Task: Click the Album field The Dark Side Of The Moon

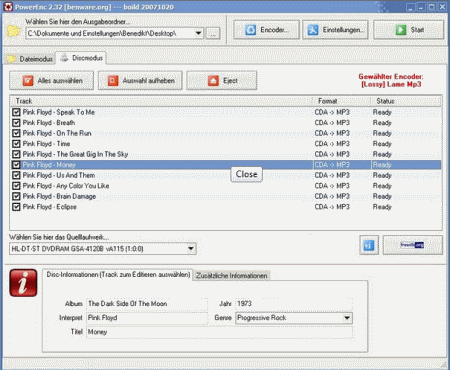Action: tap(147, 304)
